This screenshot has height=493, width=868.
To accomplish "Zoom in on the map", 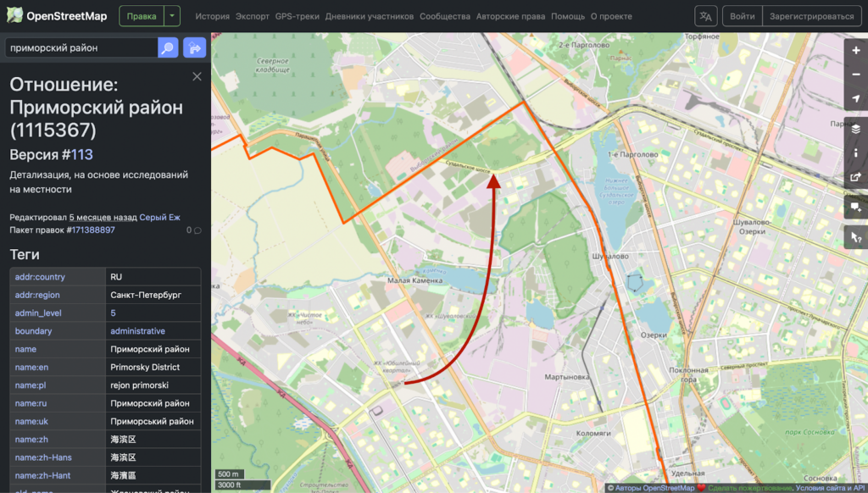I will (855, 50).
